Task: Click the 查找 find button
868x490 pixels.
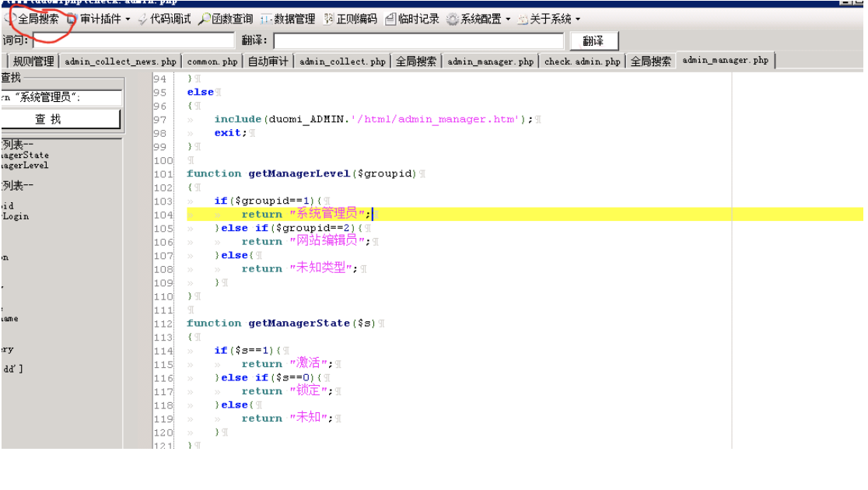Action: [x=61, y=119]
